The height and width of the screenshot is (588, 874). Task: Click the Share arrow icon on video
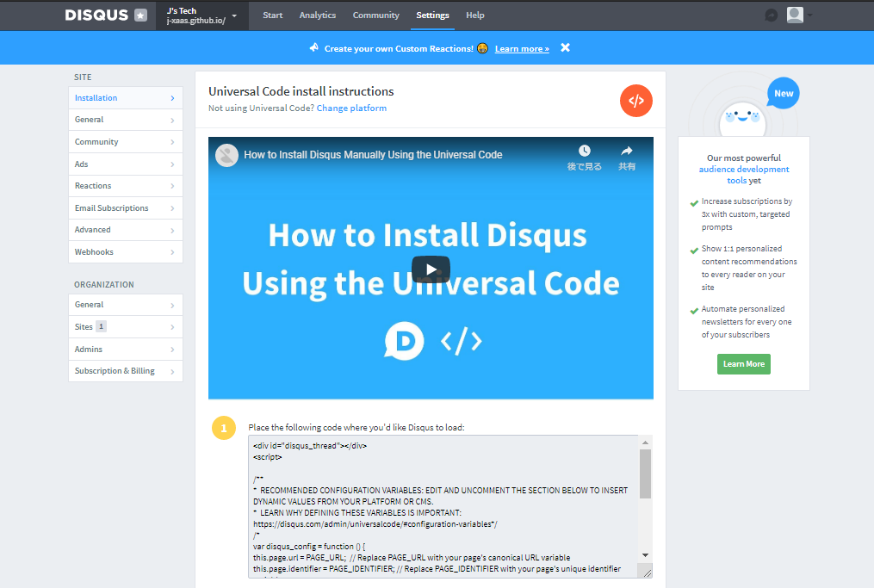(627, 151)
